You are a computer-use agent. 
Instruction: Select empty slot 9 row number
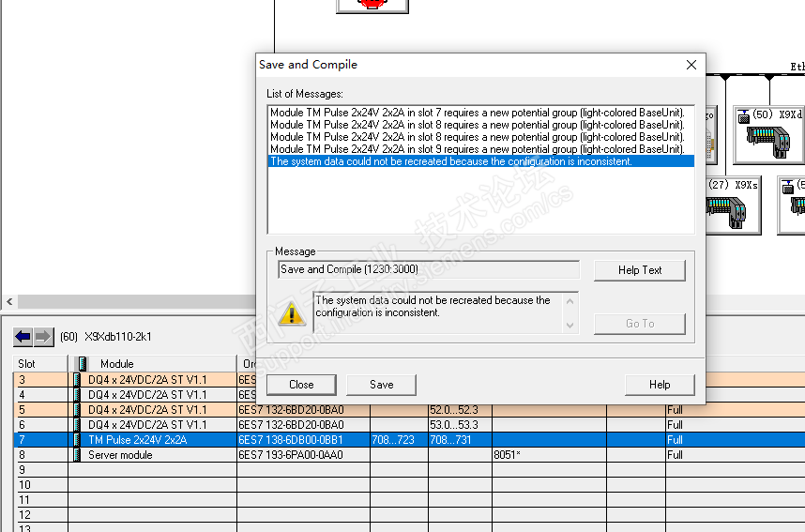pos(22,469)
